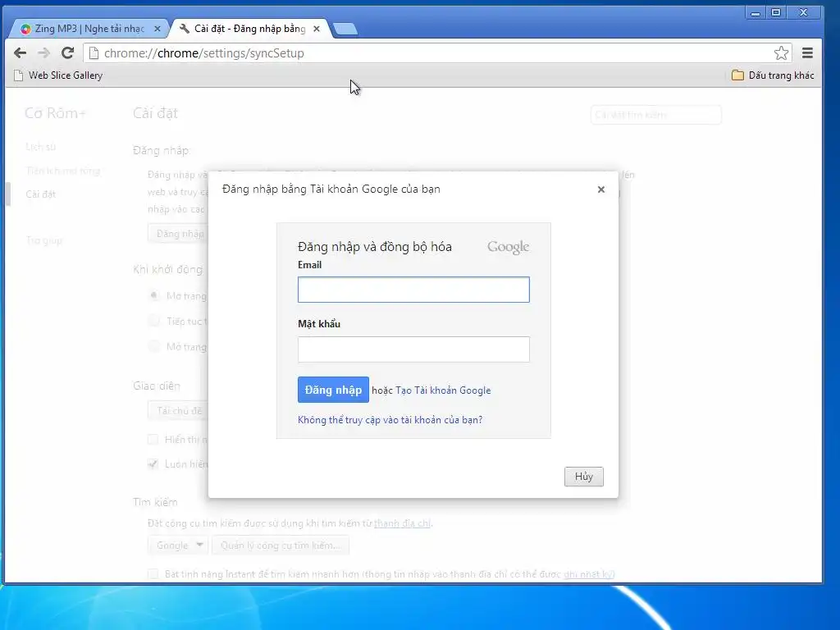Click the ghi nhật ký link
Viewport: 840px width, 630px height.
tap(587, 574)
